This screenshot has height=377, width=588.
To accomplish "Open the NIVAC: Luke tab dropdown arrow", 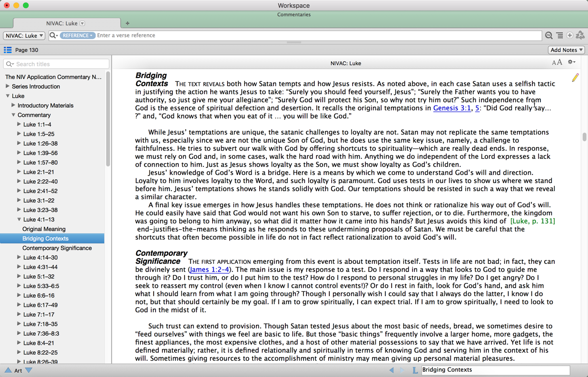I will point(82,23).
